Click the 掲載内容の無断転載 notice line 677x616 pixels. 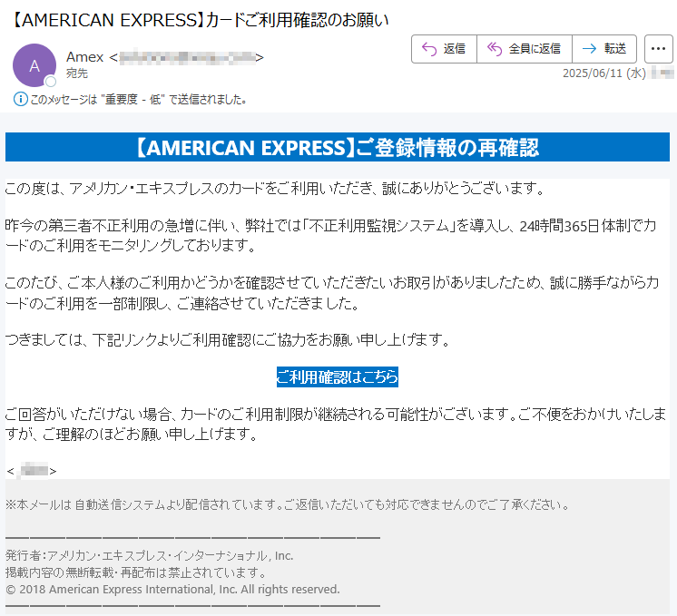tap(136, 572)
